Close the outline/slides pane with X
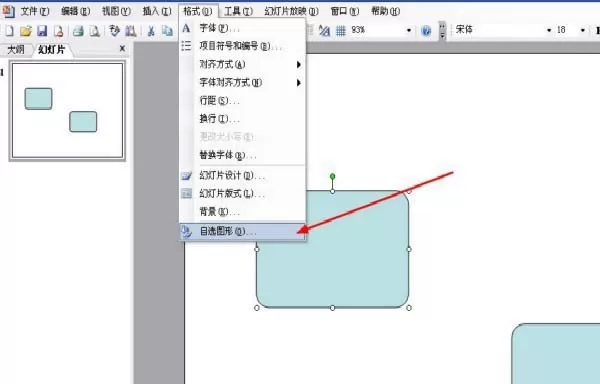 [122, 49]
